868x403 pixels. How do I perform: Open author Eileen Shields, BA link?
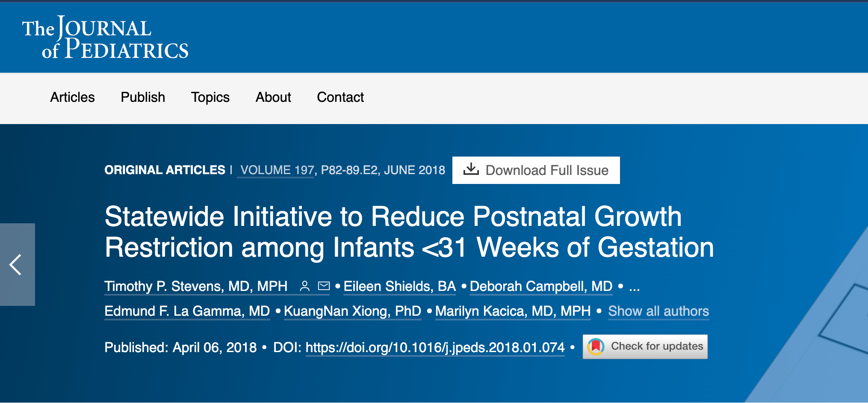click(399, 286)
